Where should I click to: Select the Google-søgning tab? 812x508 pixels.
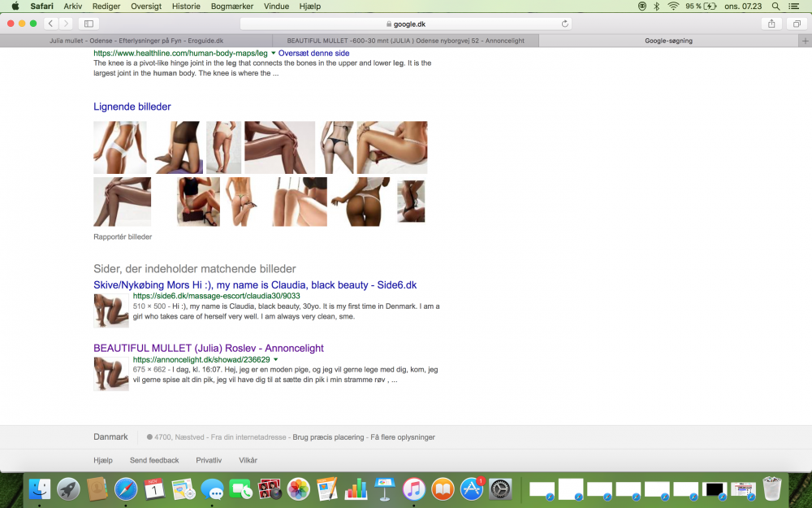click(668, 41)
